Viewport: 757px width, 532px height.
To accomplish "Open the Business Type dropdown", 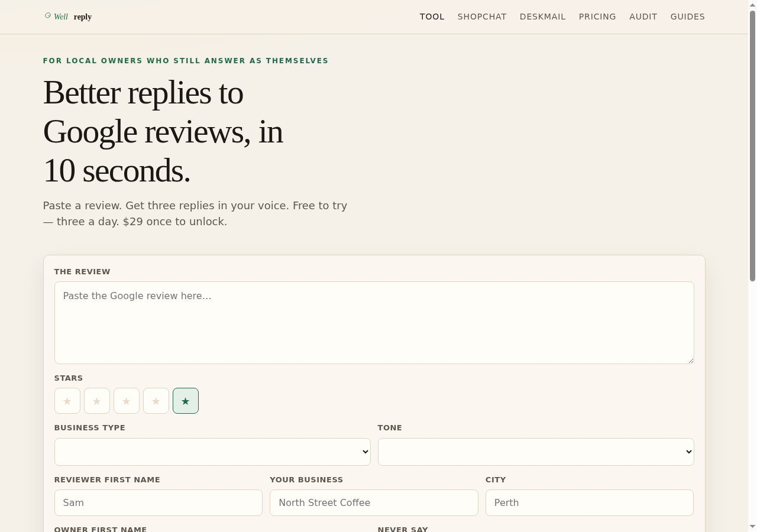I will pos(212,452).
